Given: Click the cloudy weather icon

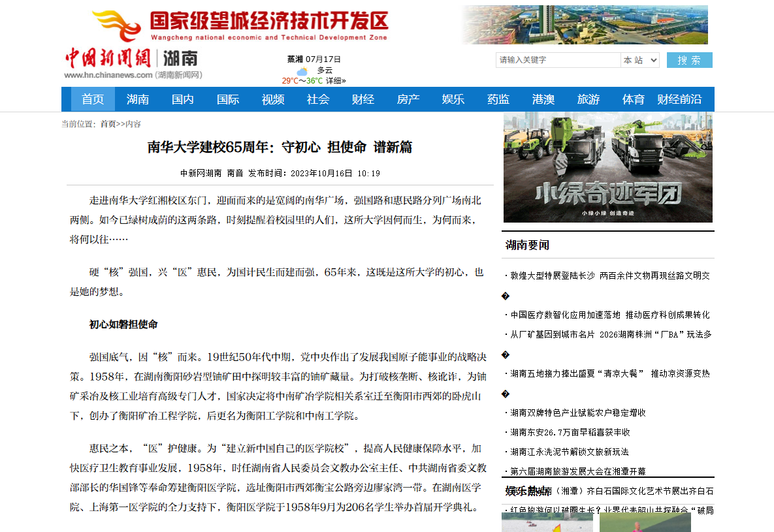Looking at the screenshot, I should tap(302, 72).
